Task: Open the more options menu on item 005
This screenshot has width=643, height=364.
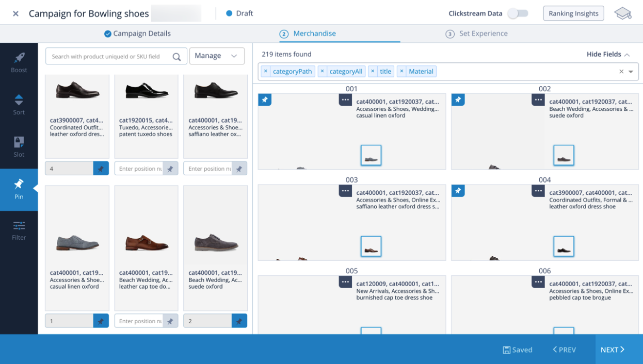Action: click(345, 282)
